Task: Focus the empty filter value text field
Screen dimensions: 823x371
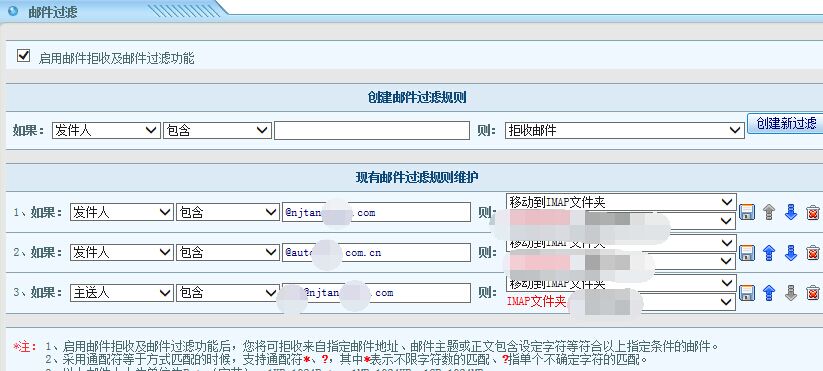Action: pos(372,131)
